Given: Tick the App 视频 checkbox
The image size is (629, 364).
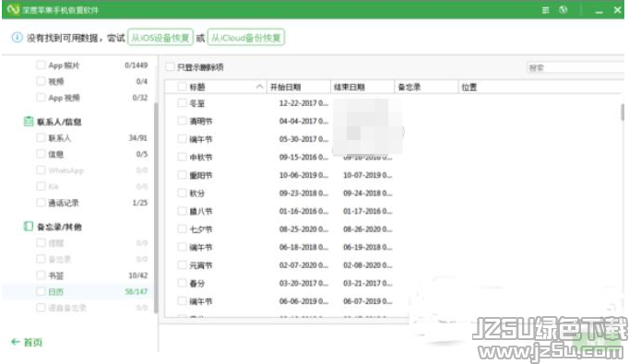Looking at the screenshot, I should (x=41, y=98).
